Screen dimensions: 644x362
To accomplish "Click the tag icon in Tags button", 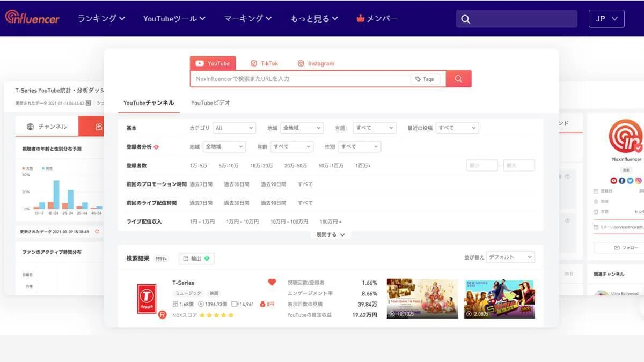I will click(x=418, y=79).
